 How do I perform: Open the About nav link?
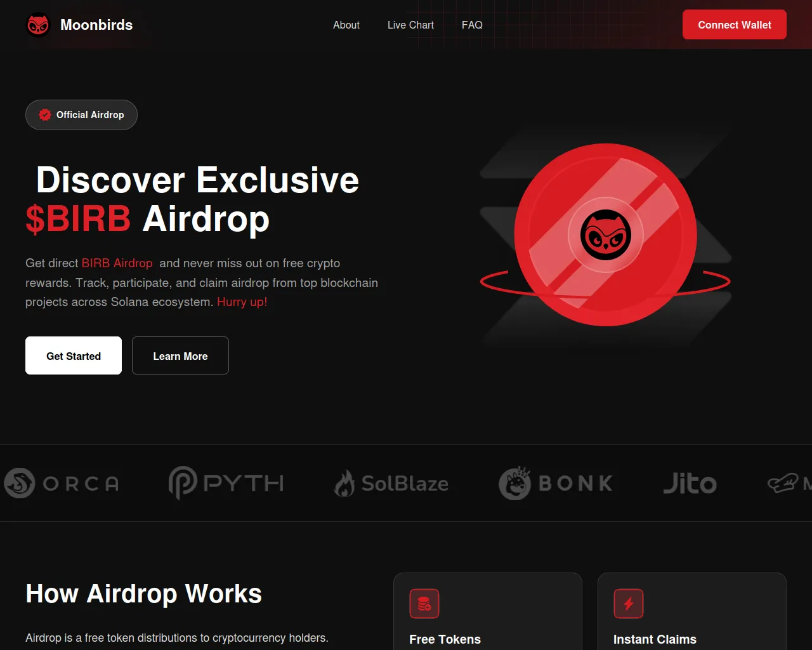(346, 25)
